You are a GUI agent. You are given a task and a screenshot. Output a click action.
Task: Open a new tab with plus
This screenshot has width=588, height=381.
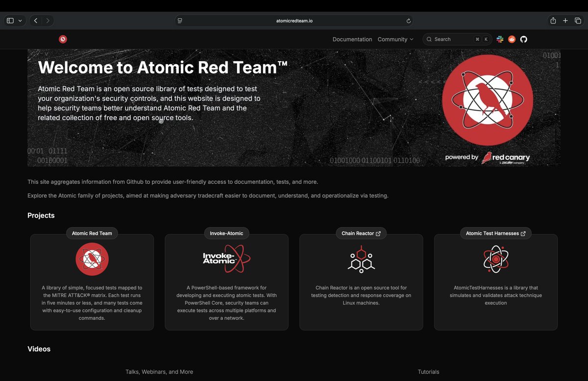(565, 21)
